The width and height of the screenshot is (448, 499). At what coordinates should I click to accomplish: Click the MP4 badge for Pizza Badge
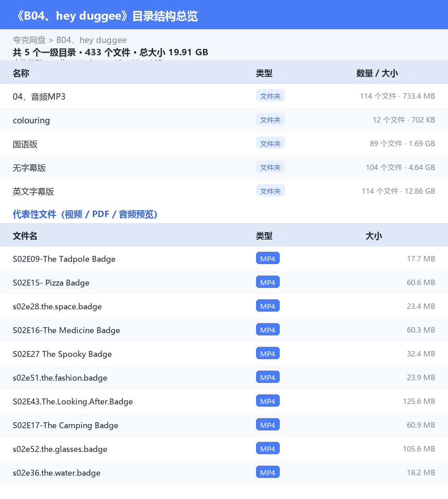268,282
